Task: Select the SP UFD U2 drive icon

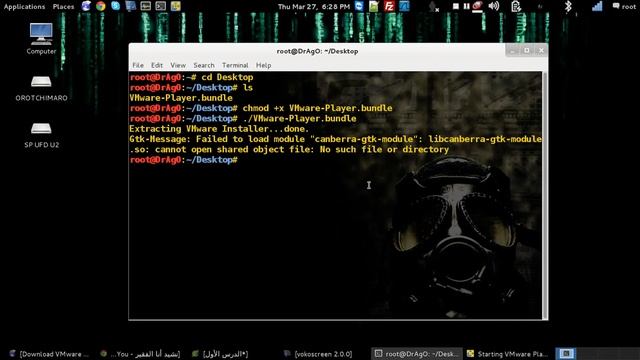Action: click(x=41, y=136)
